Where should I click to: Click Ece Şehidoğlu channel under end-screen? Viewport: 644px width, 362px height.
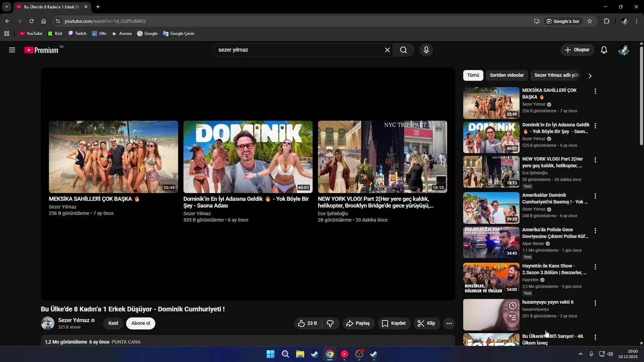[x=333, y=214]
